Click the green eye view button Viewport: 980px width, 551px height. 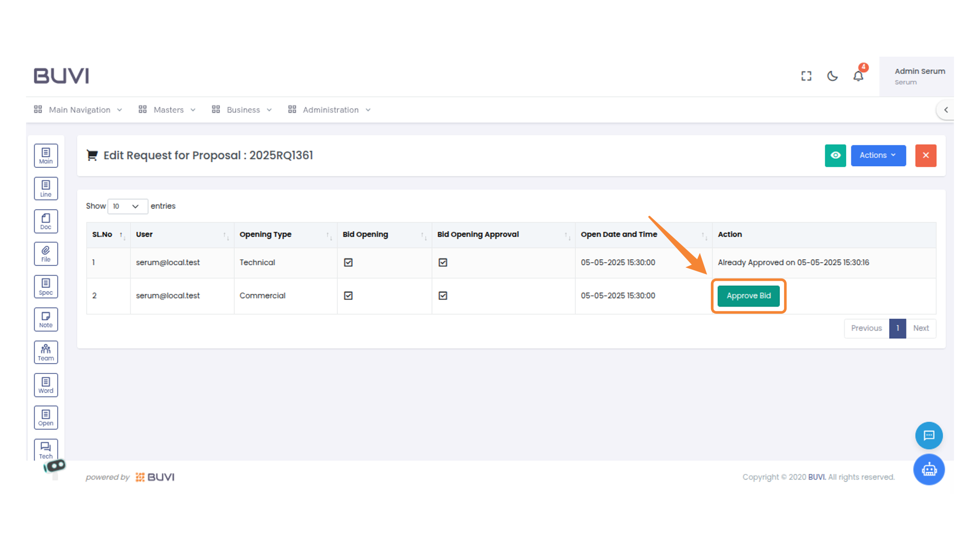coord(835,156)
